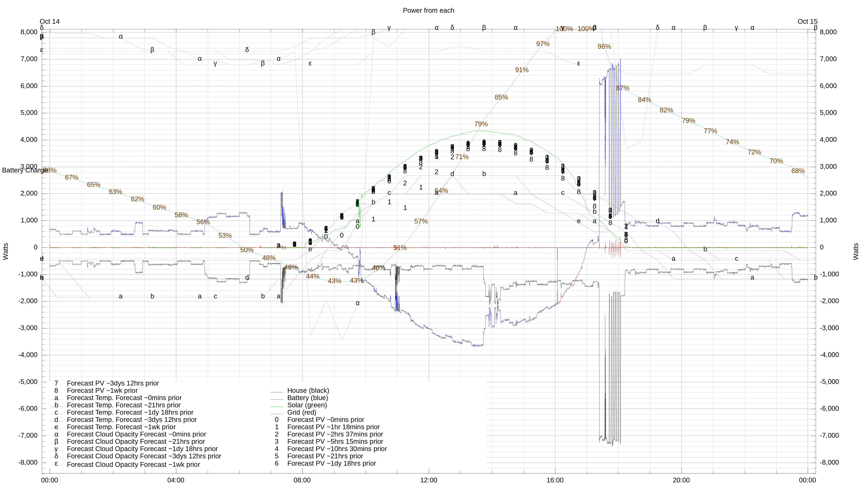Screen dimensions: 868x488
Task: Click the 'Battery Charge' series label
Action: coord(25,170)
